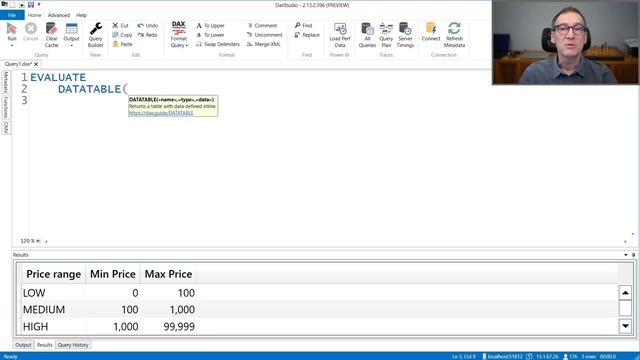Open the Query Builder
Viewport: 640px width, 360px height.
point(96,35)
